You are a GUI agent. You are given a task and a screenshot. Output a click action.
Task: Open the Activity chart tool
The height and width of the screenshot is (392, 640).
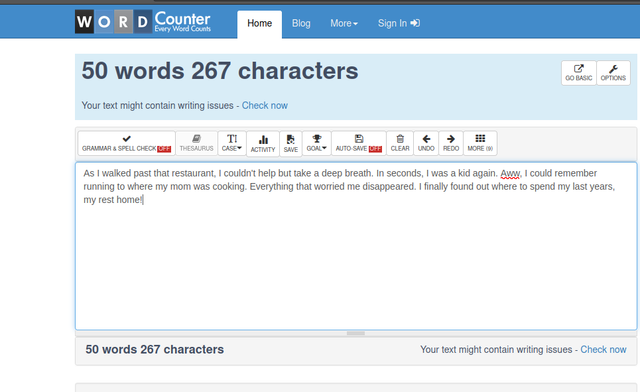pos(263,144)
